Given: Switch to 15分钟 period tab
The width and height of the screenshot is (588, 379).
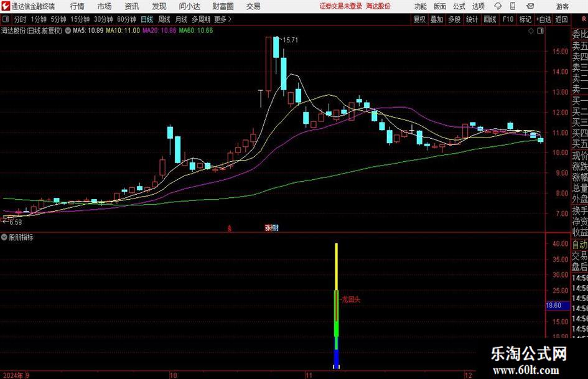Looking at the screenshot, I should click(80, 19).
